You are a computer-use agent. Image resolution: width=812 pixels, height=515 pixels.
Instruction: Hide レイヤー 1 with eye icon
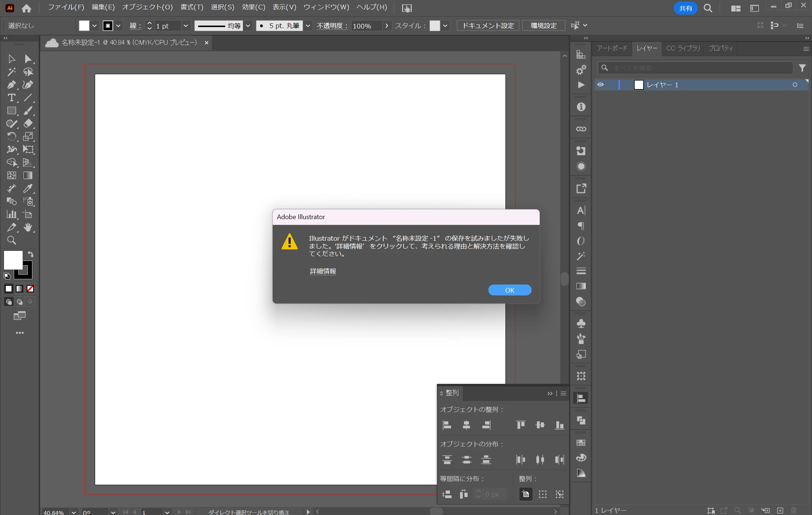click(x=601, y=85)
